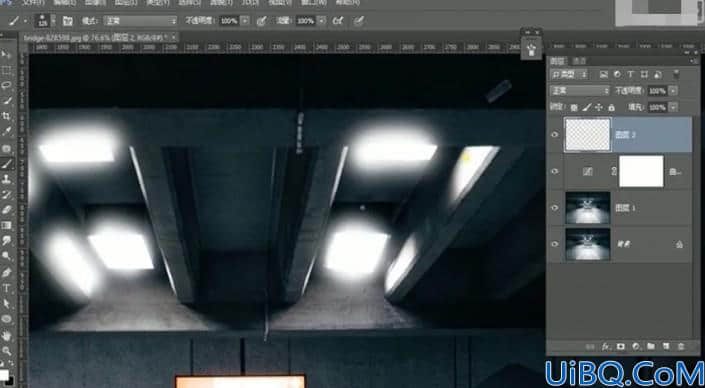Select the Zoom tool
705x388 pixels.
pos(6,351)
